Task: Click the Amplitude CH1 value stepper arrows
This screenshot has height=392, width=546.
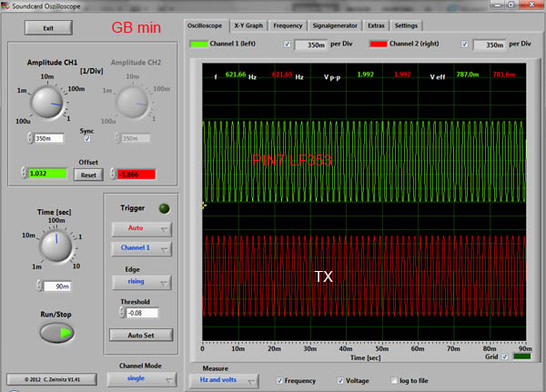Action: tap(29, 138)
